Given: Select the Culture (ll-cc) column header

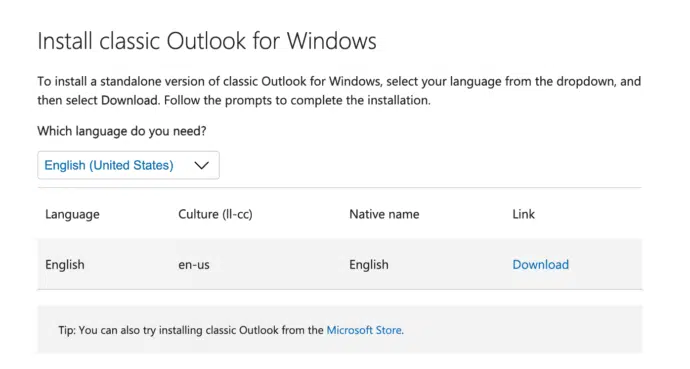Looking at the screenshot, I should pos(215,214).
